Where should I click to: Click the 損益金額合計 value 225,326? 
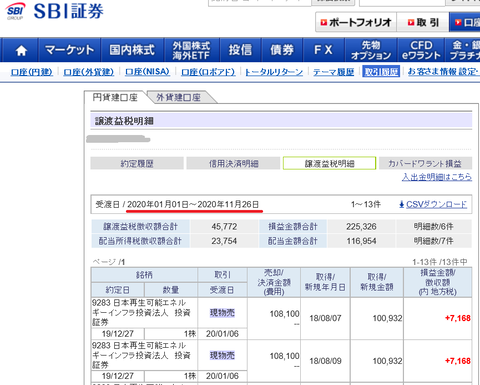click(361, 227)
